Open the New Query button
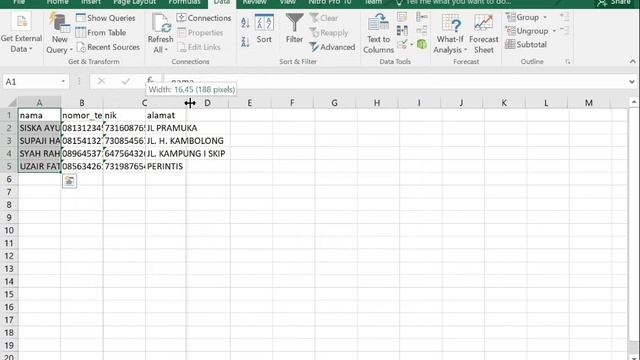This screenshot has height=360, width=640. point(60,33)
